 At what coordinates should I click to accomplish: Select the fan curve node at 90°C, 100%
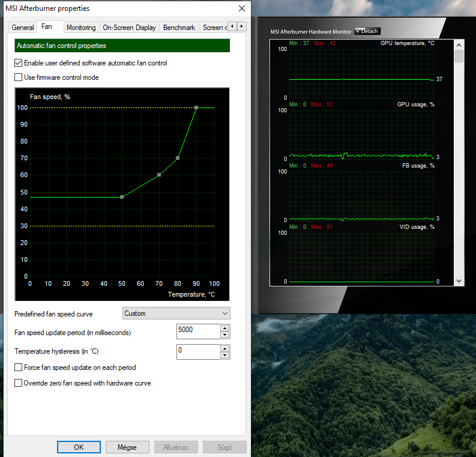(x=196, y=107)
